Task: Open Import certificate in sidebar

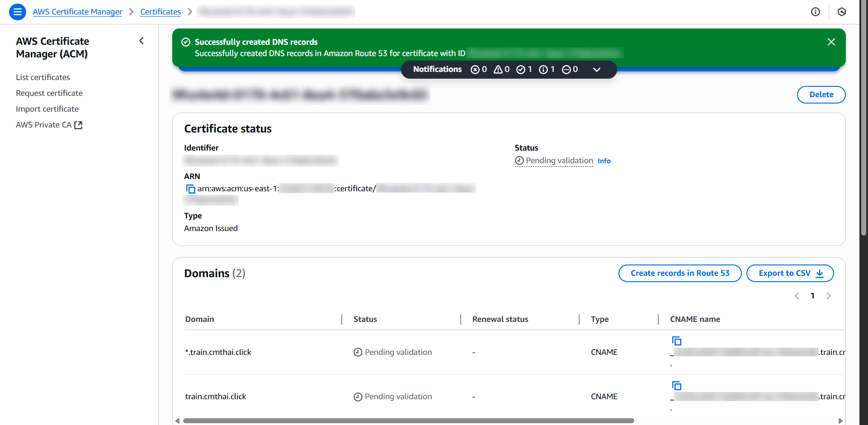Action: (47, 109)
